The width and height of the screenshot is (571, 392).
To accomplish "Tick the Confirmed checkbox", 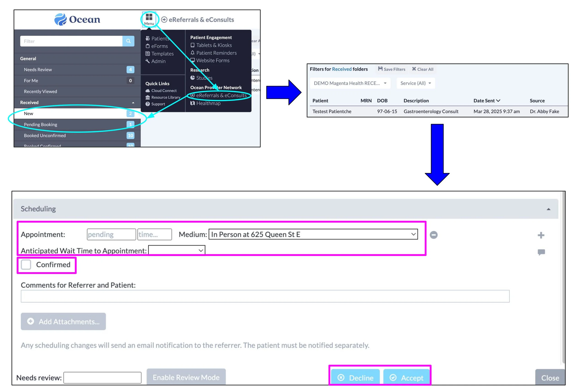I will pyautogui.click(x=26, y=264).
